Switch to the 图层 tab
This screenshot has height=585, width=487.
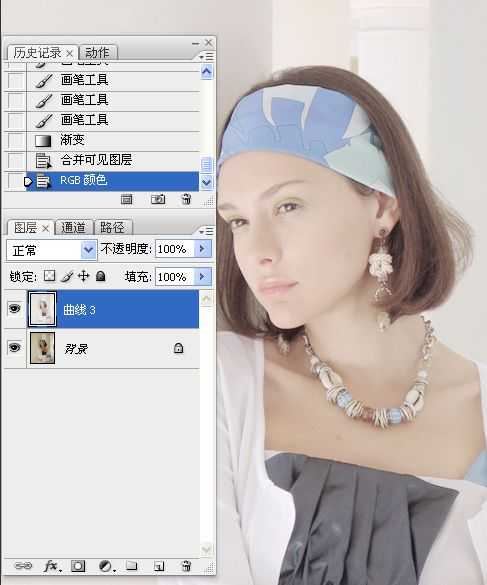[x=25, y=228]
